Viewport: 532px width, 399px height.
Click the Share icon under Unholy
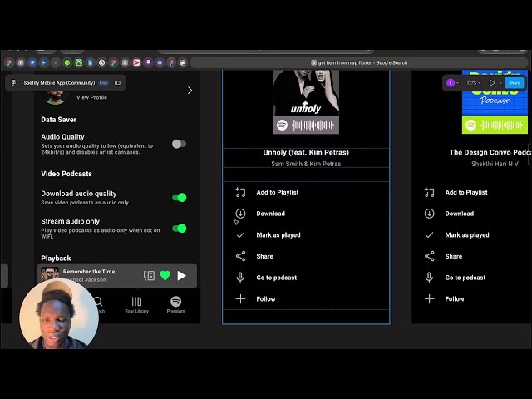(x=240, y=256)
